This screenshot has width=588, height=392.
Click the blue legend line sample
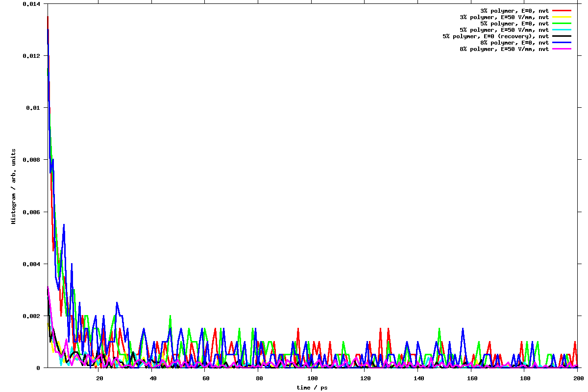562,43
